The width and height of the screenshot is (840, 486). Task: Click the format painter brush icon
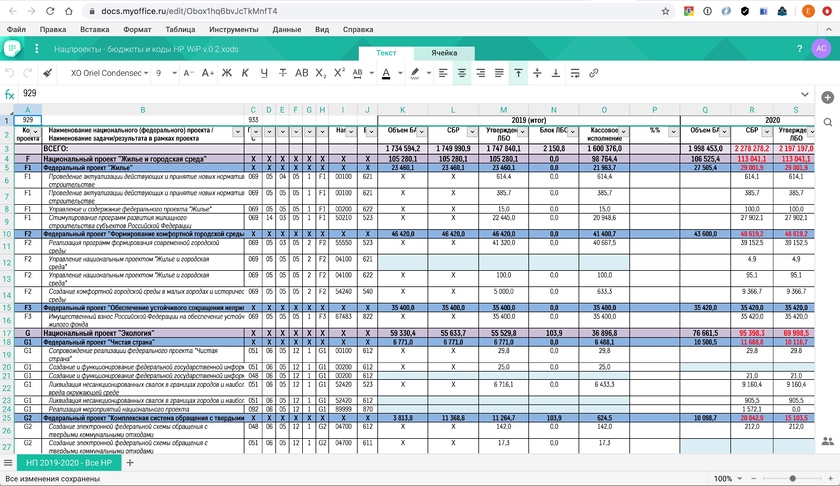[48, 73]
